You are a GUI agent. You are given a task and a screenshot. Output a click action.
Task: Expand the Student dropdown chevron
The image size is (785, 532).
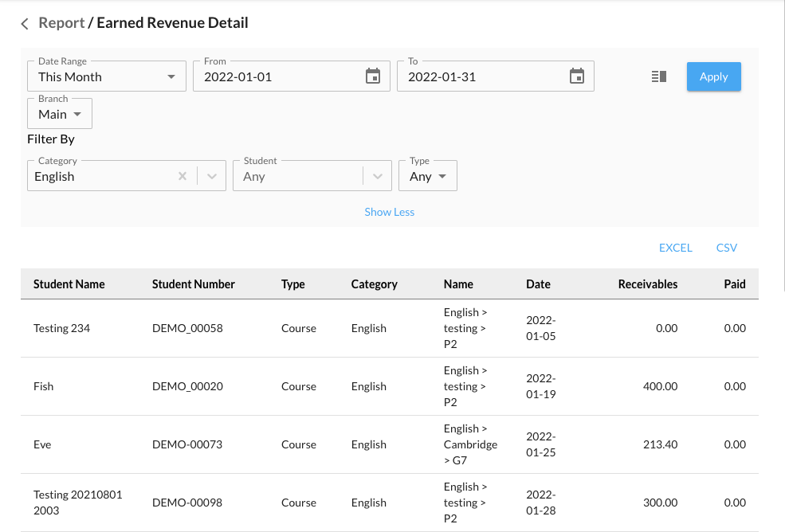(x=378, y=176)
